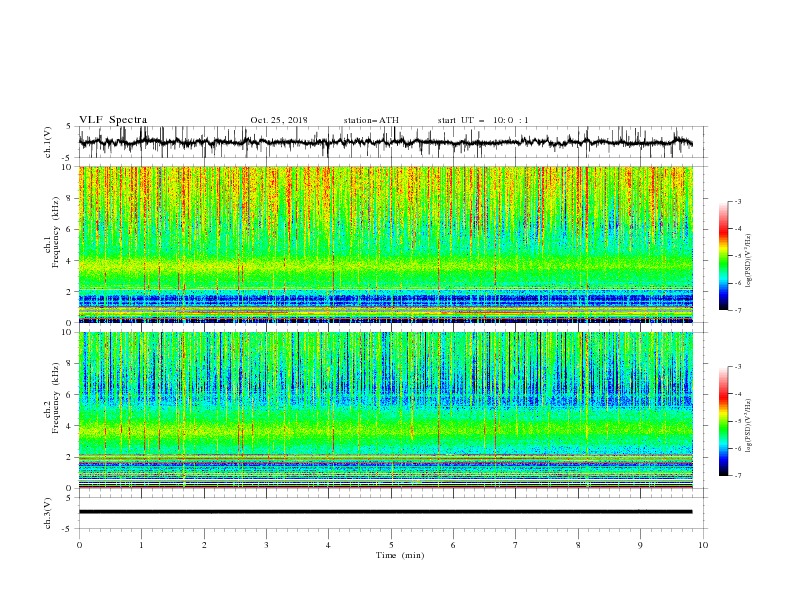Viewport: 792px width, 612px height.
Task: Click the ch.3(V) flat trace panel
Action: pos(393,513)
